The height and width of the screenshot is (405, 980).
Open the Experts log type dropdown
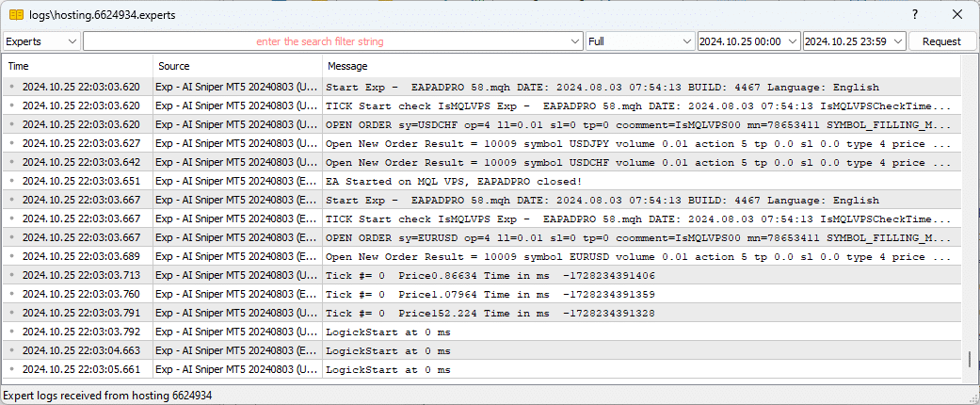click(x=42, y=41)
